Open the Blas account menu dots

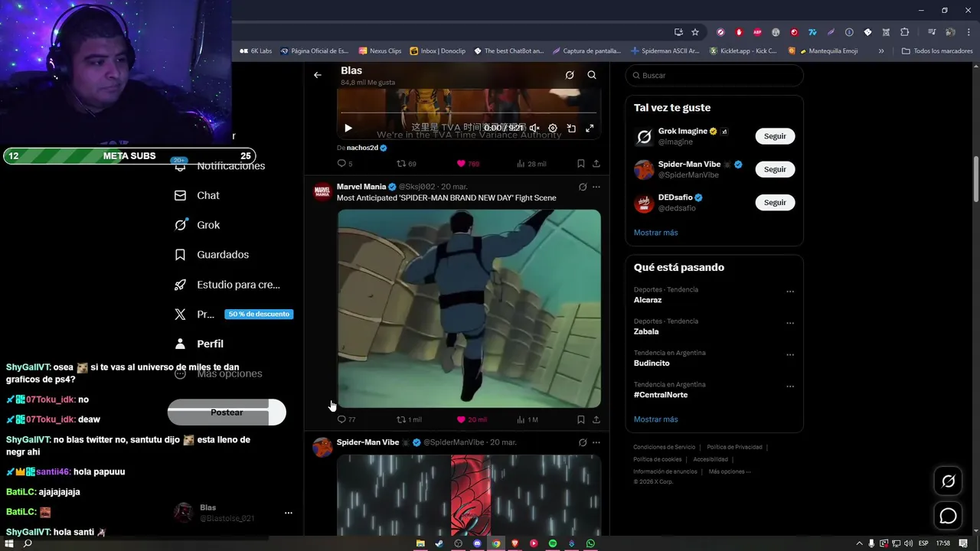click(289, 513)
